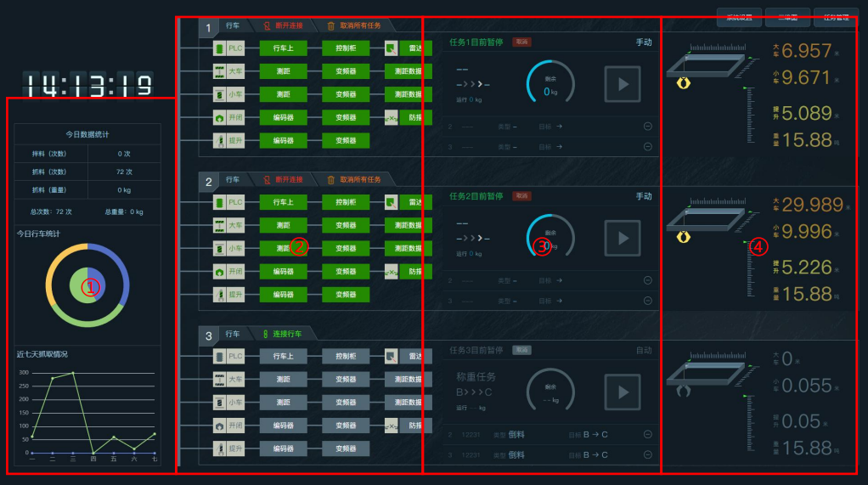Remove last queued 倒料 task in crane 3

click(648, 455)
